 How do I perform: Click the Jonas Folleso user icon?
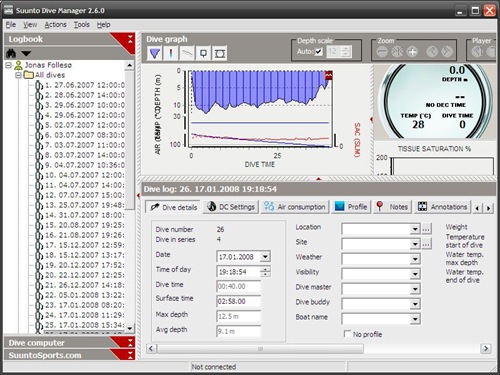pos(19,65)
